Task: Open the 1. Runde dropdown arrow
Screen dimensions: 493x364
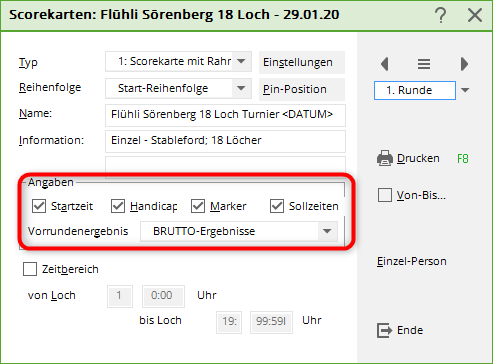Action: pyautogui.click(x=465, y=90)
